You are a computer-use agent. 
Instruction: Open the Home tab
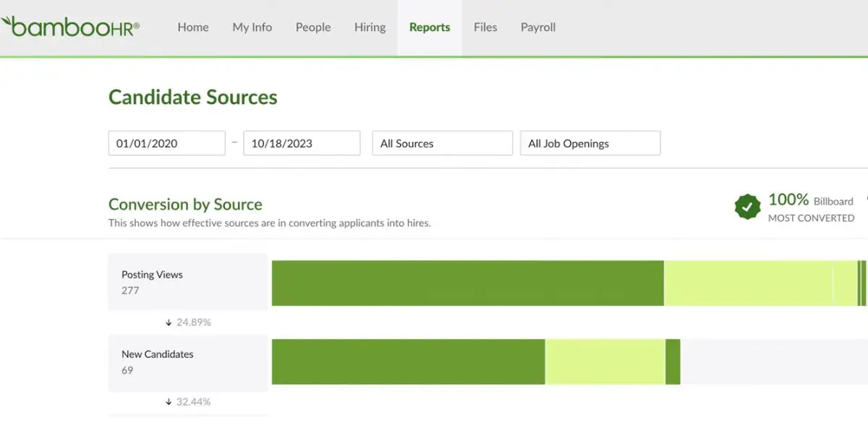[193, 27]
